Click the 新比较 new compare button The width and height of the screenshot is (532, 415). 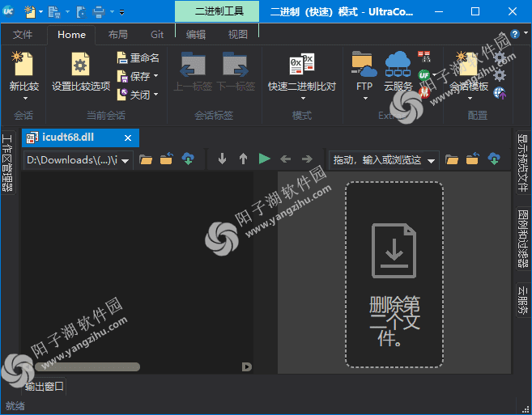click(23, 75)
